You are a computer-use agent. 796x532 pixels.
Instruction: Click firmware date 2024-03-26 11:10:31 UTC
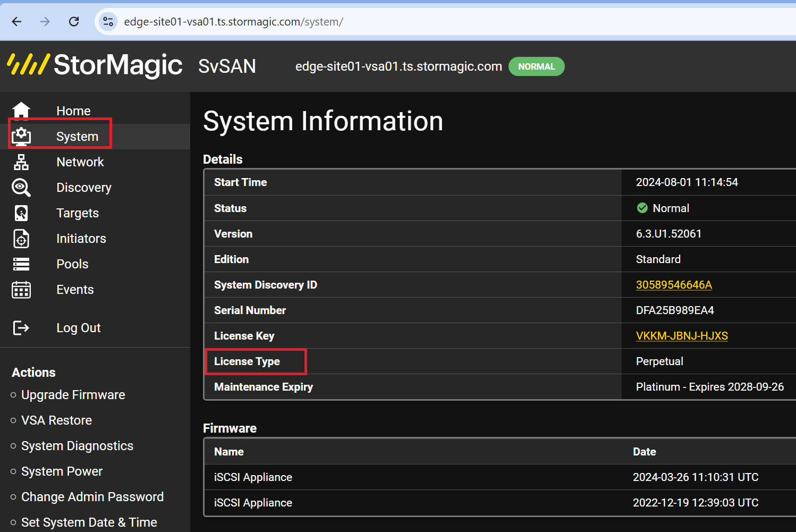[x=696, y=477]
